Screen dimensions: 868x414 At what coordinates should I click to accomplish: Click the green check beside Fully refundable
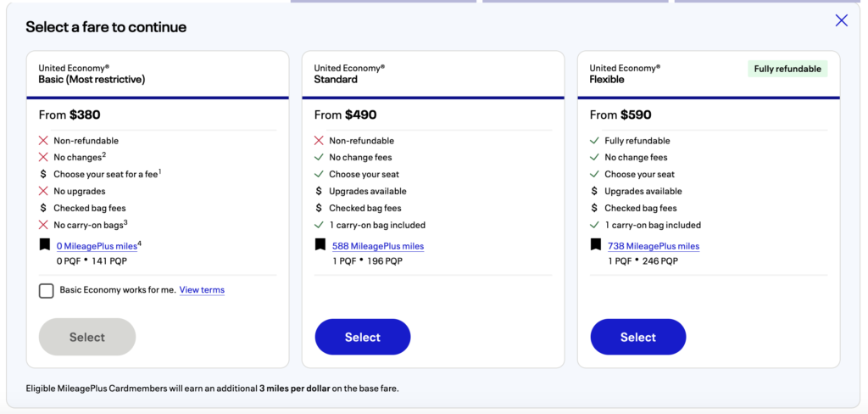[x=594, y=141]
